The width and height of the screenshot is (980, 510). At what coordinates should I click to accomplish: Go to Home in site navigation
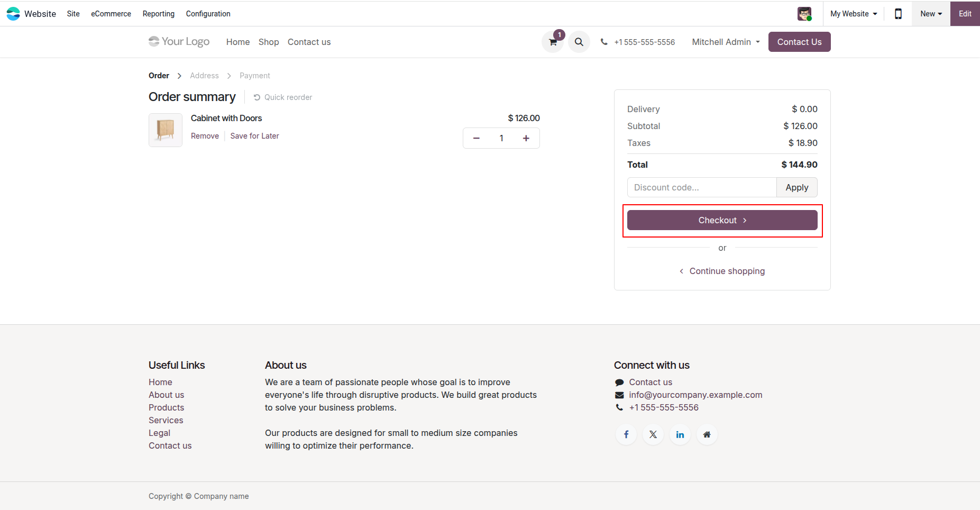238,42
